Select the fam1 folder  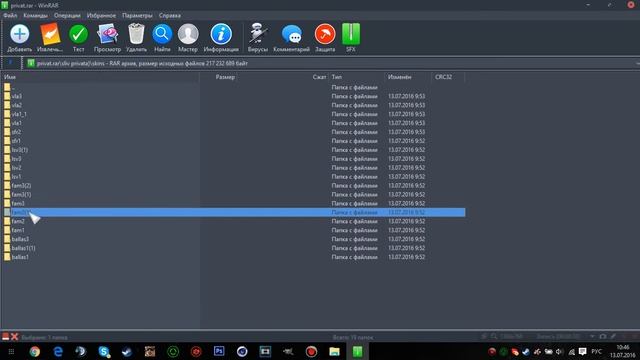(x=233, y=230)
